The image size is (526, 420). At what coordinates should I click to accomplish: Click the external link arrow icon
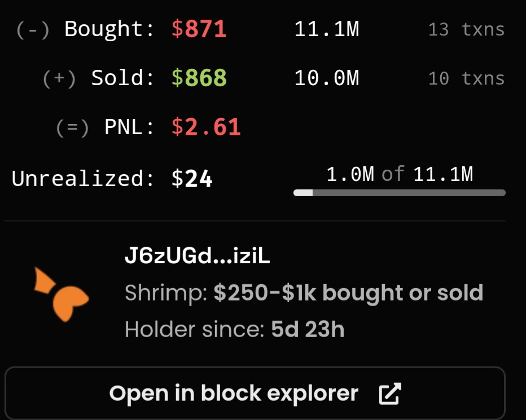pyautogui.click(x=390, y=394)
